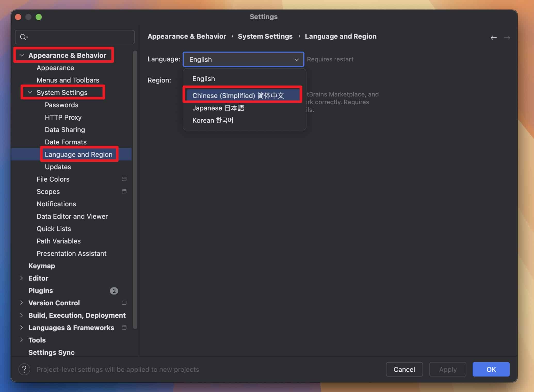Click the Appearance & Behavior breadcrumb
Viewport: 534px width, 392px height.
pos(187,36)
